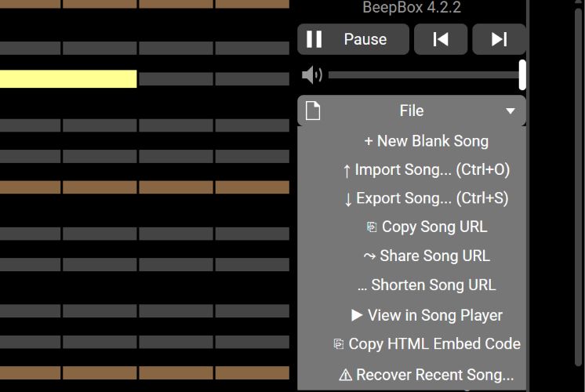The height and width of the screenshot is (392, 585).
Task: Click the File dropdown arrow
Action: click(x=511, y=111)
